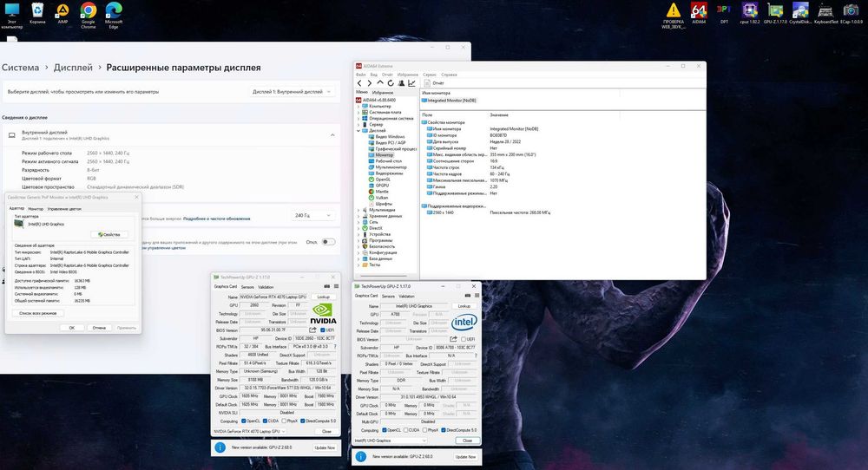Screen dimensions: 868x470
Task: Click the AIDA64 graph chart toolbar icon
Action: 411,83
